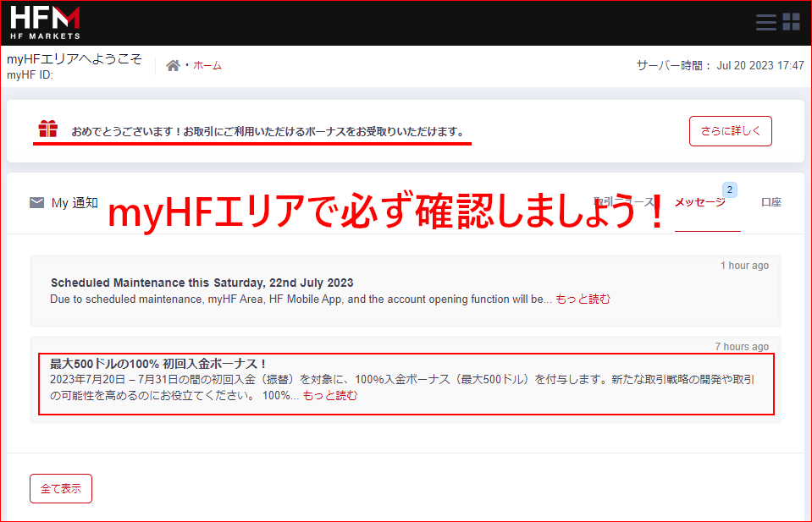Viewport: 812px width, 522px height.
Task: Click the envelope icon beside My 通知
Action: point(37,202)
